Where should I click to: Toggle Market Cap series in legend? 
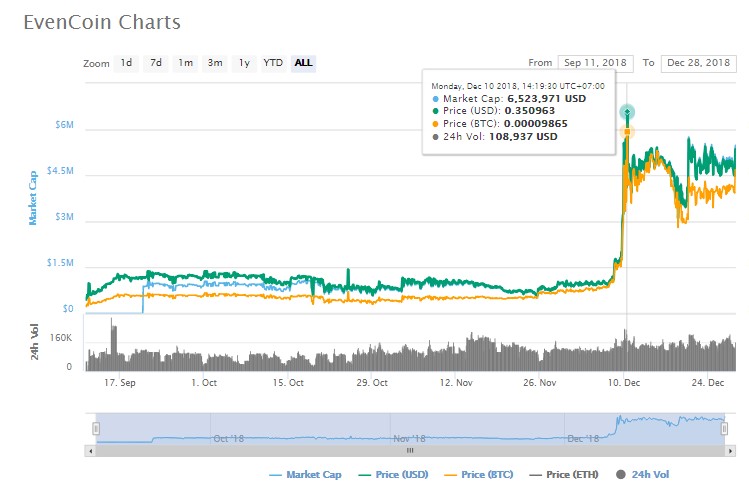[306, 474]
